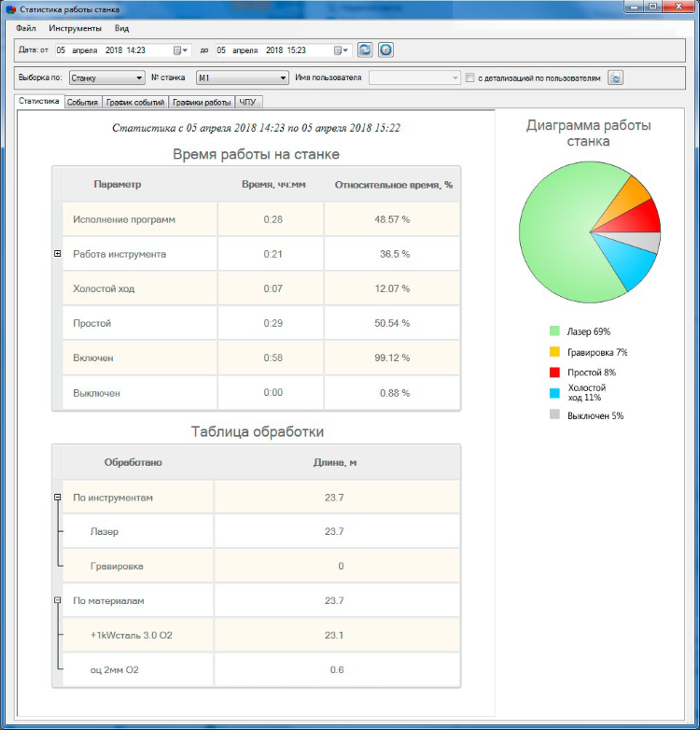This screenshot has width=700, height=730.
Task: Collapse the 'По инструментам' group
Action: pos(57,498)
